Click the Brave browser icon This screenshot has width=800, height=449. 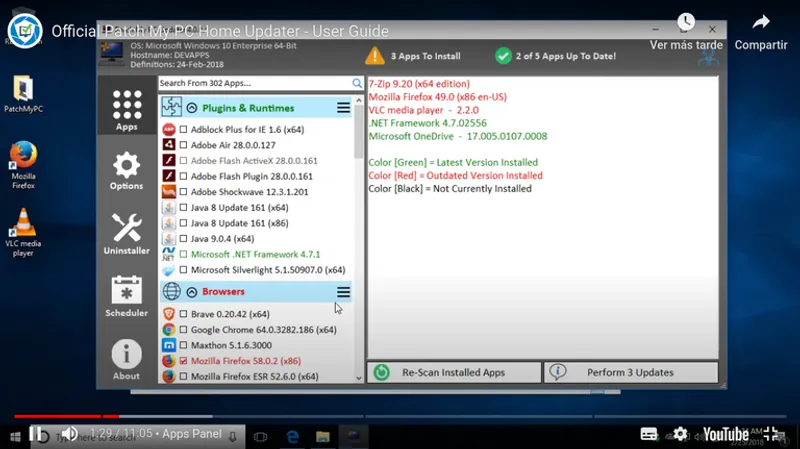coord(169,314)
